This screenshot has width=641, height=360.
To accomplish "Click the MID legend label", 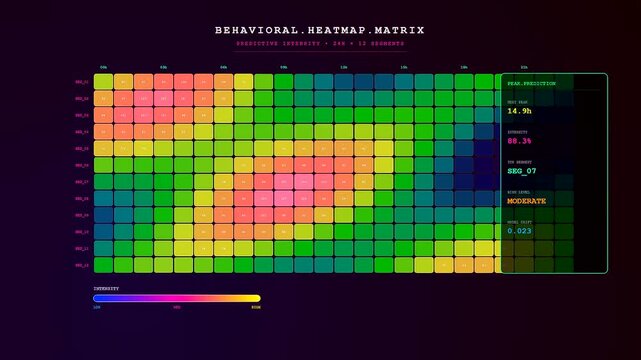I will click(x=177, y=307).
